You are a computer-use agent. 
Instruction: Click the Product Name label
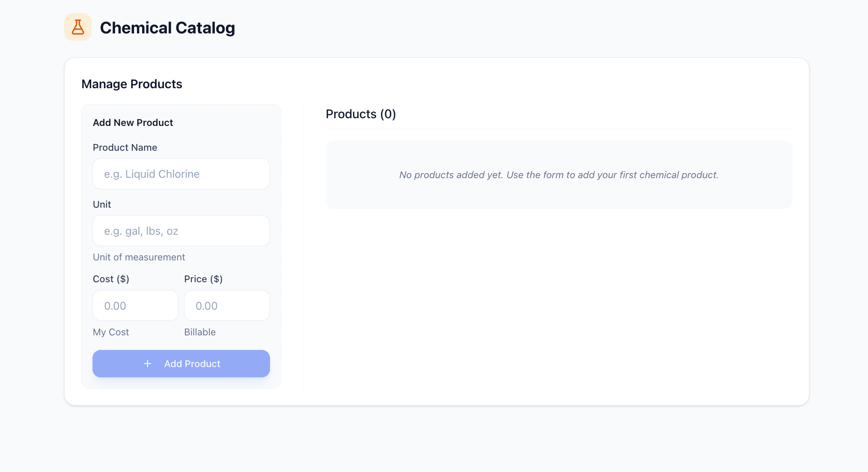(x=125, y=147)
